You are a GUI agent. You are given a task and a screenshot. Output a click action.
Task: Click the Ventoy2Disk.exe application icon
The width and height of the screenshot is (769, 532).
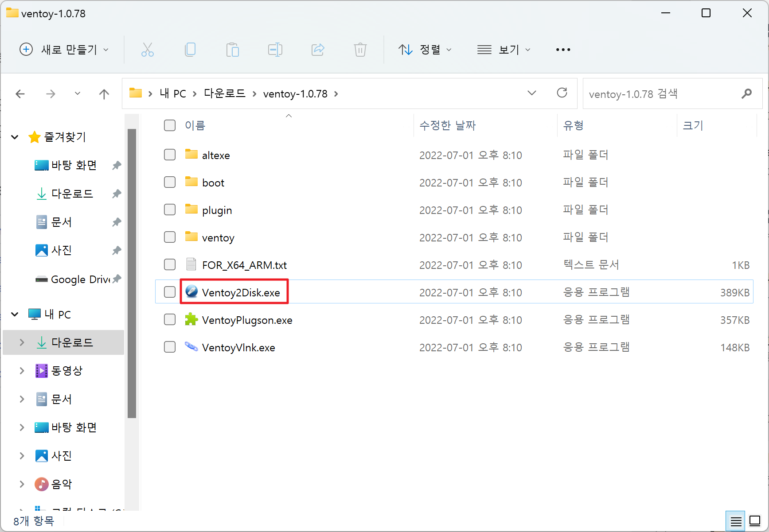[191, 291]
